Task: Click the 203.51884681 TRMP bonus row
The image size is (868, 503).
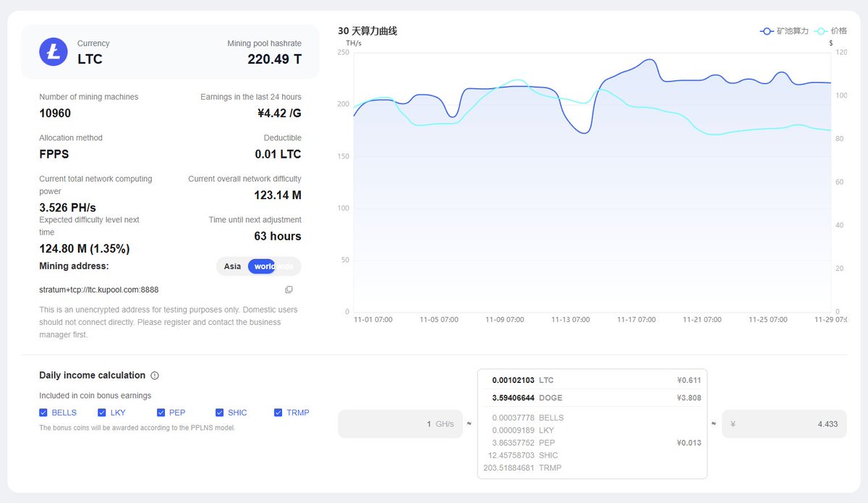Action: pyautogui.click(x=592, y=468)
